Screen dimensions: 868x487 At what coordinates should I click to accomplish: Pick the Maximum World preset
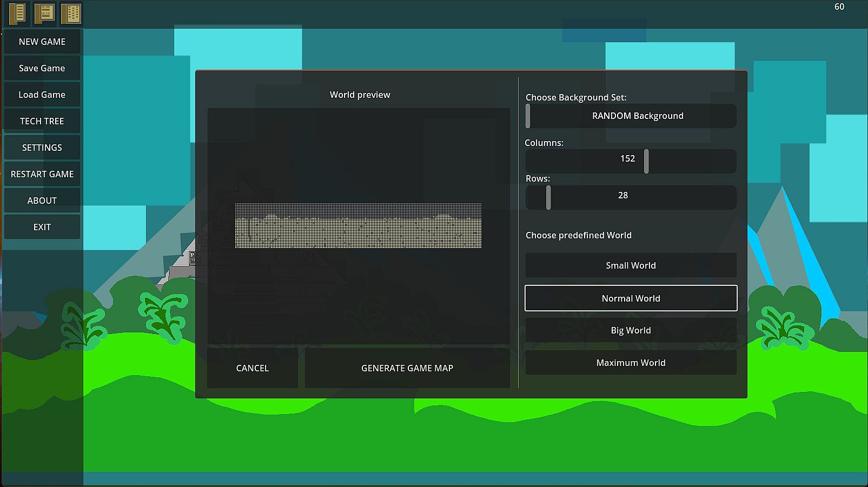click(x=631, y=363)
